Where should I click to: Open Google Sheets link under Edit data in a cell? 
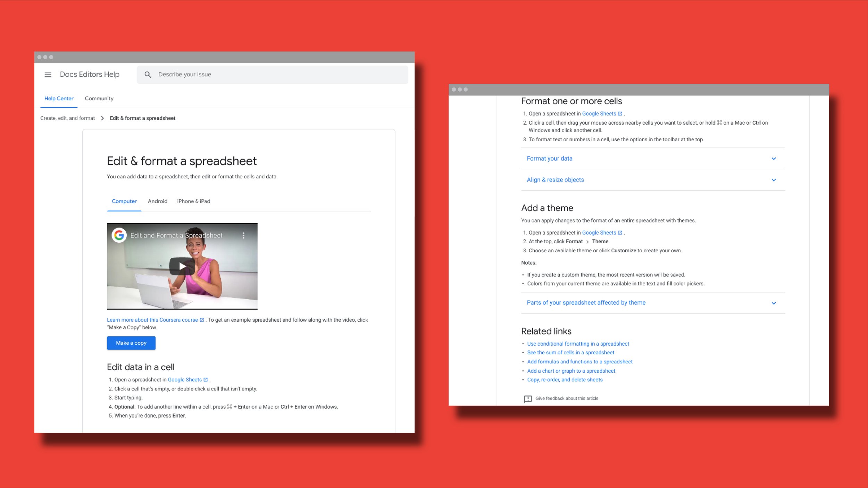(187, 380)
